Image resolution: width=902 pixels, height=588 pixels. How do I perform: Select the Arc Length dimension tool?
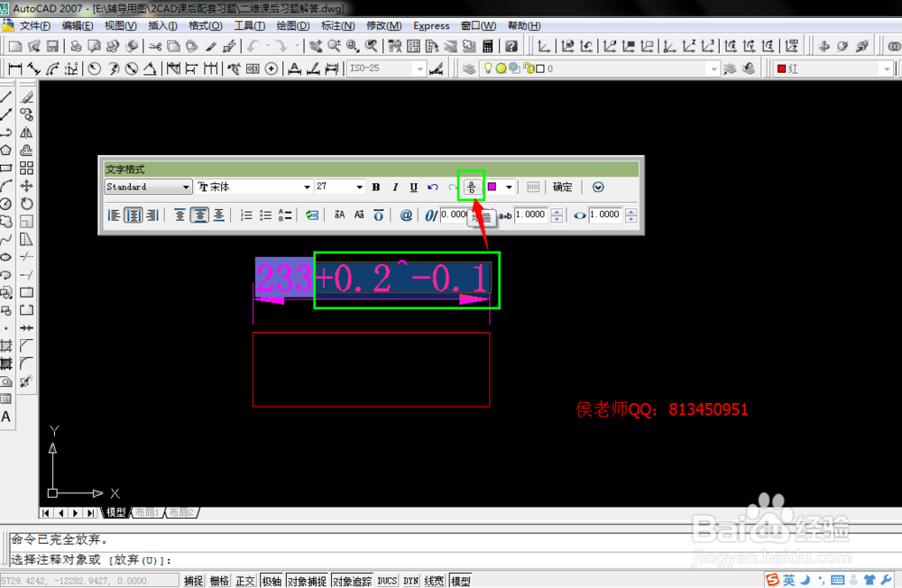click(x=53, y=69)
